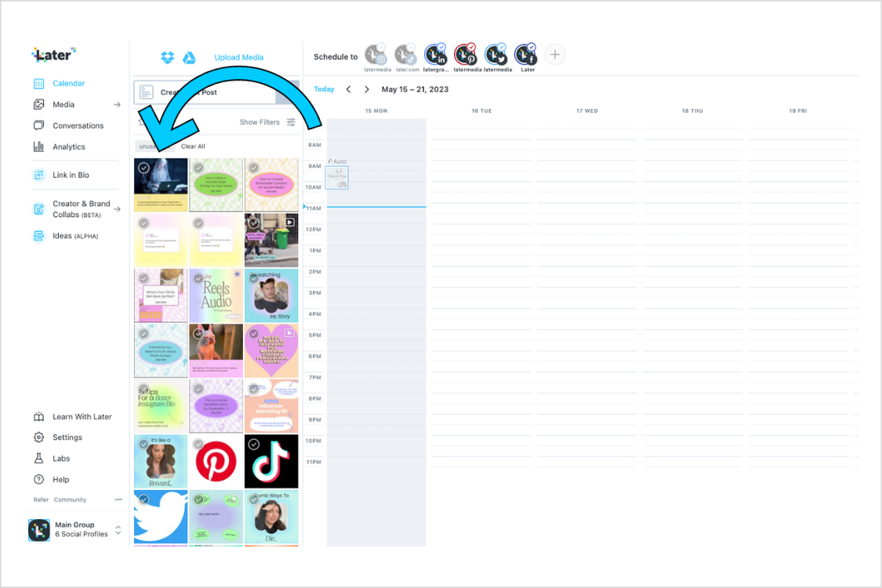Open the more options ellipsis beside Community
882x588 pixels.
[x=118, y=499]
